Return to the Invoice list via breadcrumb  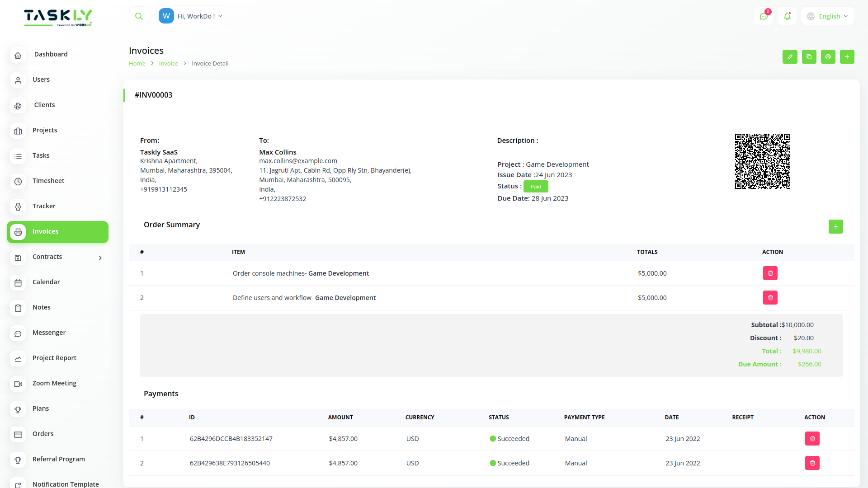168,63
